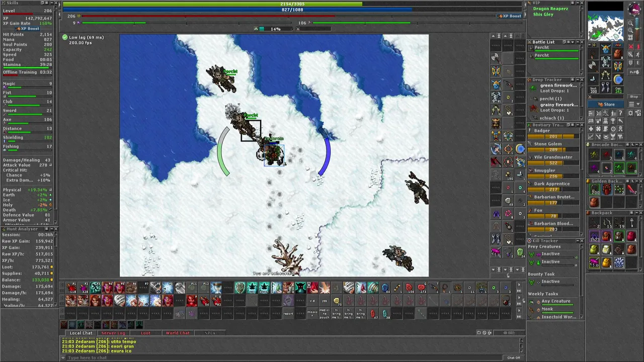Select Stone Golem bestiary entry

click(552, 146)
